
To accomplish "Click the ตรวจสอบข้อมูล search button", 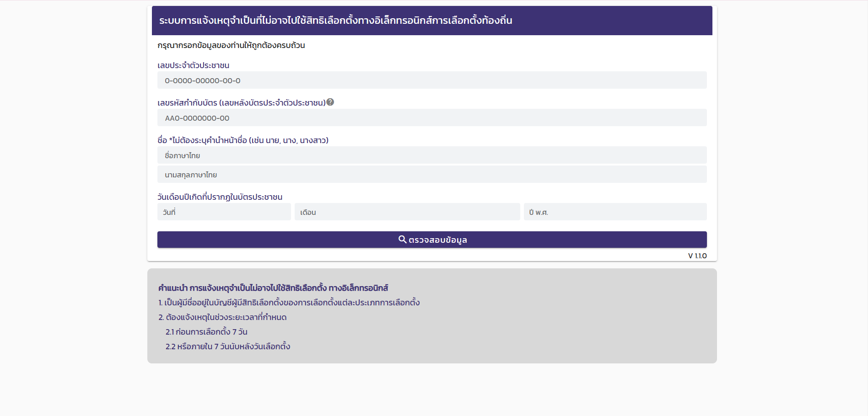I will 432,240.
